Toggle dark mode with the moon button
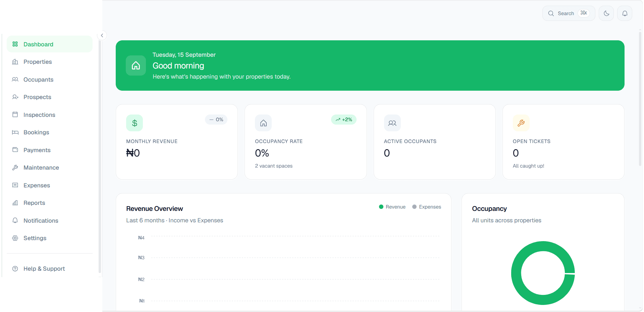Image resolution: width=644 pixels, height=312 pixels. tap(606, 13)
